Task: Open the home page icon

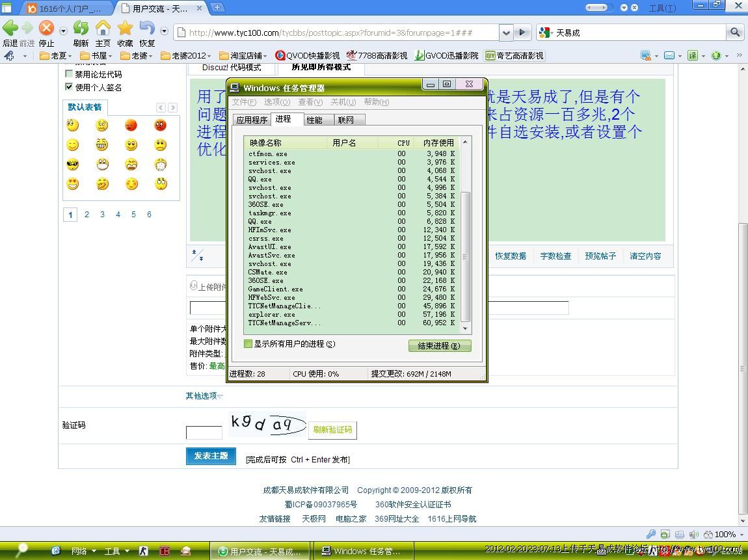Action: (x=103, y=29)
